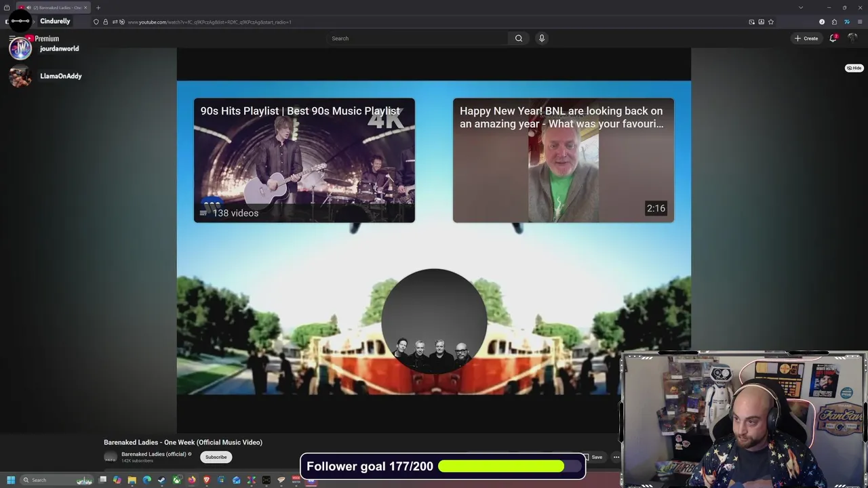Open the firefox view icon left of tab
Screen dimensions: 868x488
7,7
